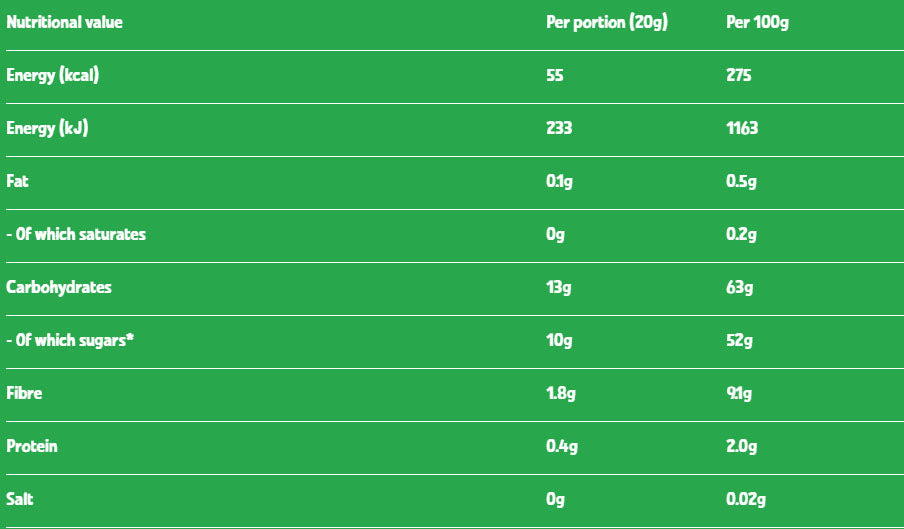904x529 pixels.
Task: Select the 2.0g protein per 100g value
Action: click(742, 446)
